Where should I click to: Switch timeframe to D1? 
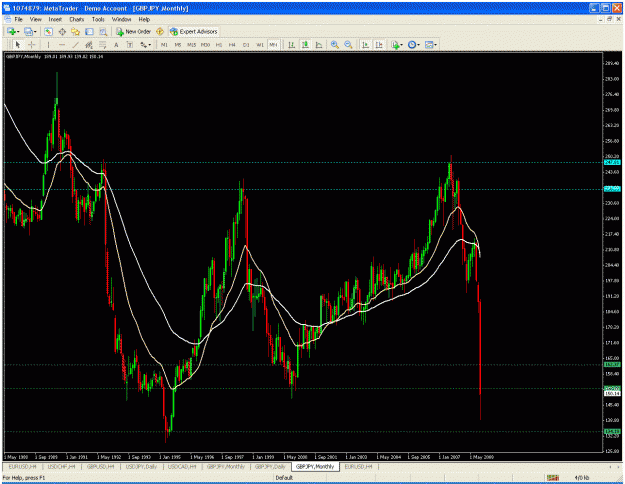pyautogui.click(x=246, y=45)
